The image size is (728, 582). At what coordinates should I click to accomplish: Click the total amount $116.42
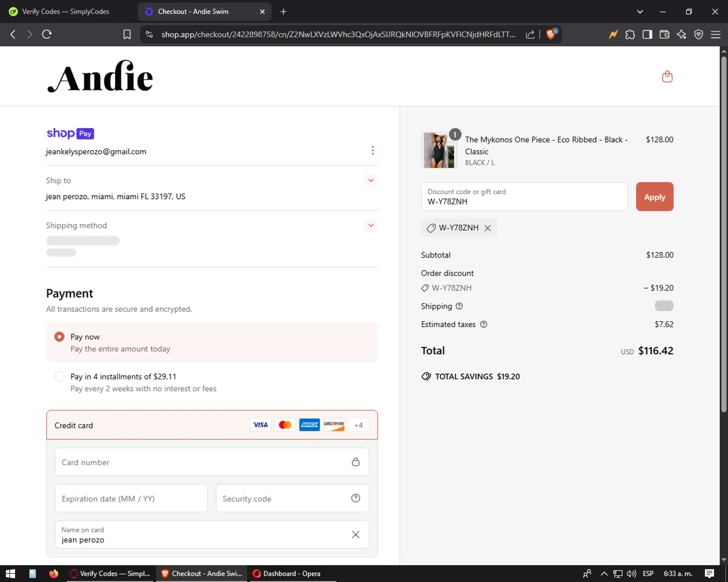(656, 351)
